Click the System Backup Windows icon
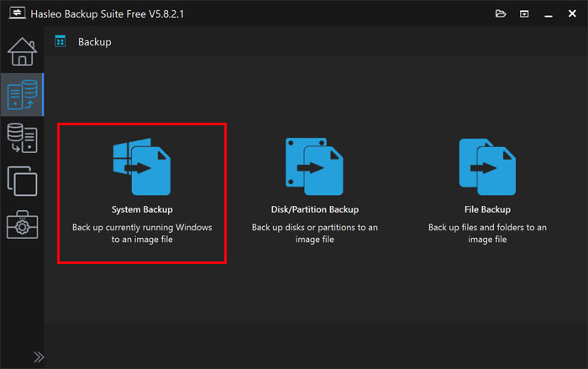The height and width of the screenshot is (369, 588). tap(142, 166)
